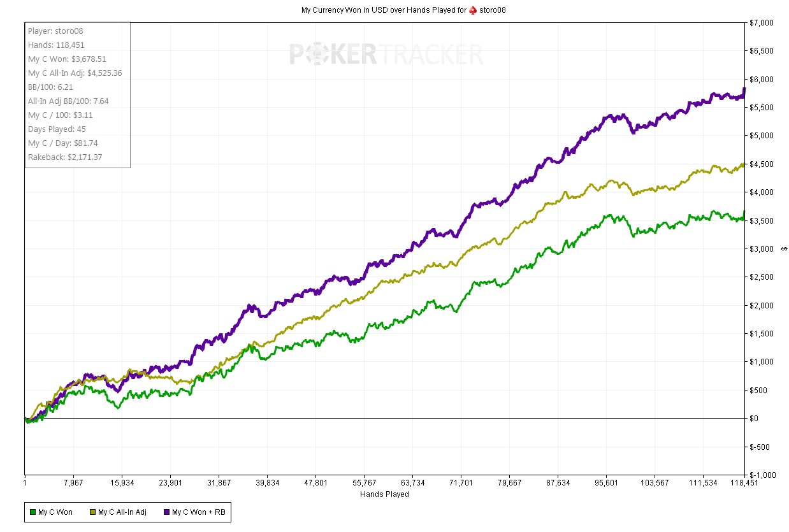This screenshot has height=532, width=789.
Task: Click the 118,451 label on x-axis
Action: click(741, 484)
